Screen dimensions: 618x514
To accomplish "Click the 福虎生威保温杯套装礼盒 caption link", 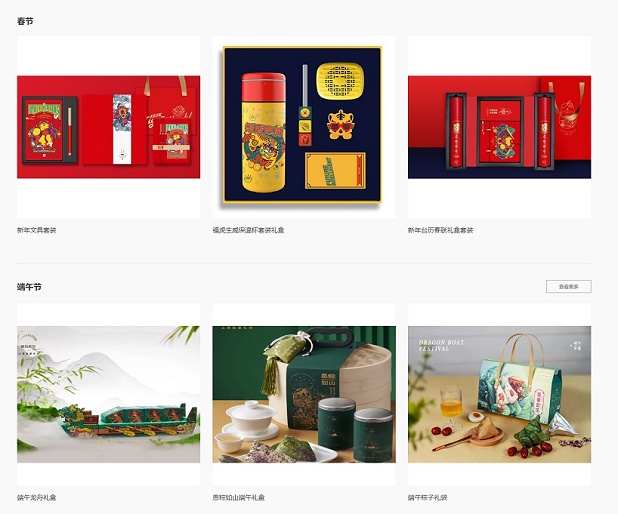I will tap(248, 230).
